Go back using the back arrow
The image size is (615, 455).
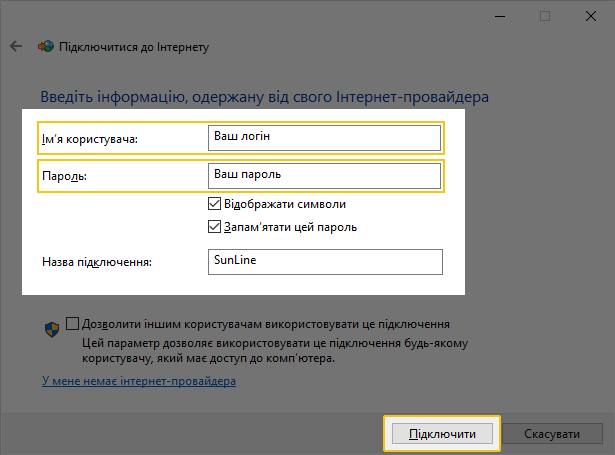pos(16,46)
